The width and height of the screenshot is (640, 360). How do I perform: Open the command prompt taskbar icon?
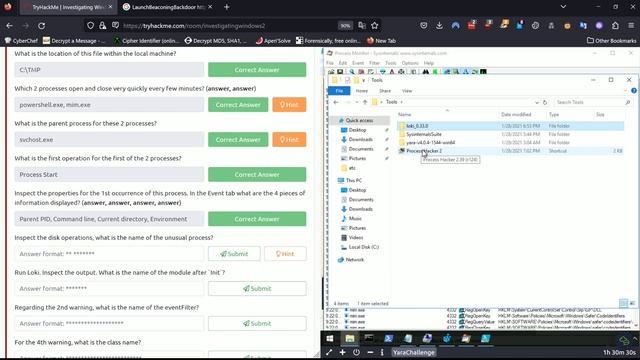369,338
